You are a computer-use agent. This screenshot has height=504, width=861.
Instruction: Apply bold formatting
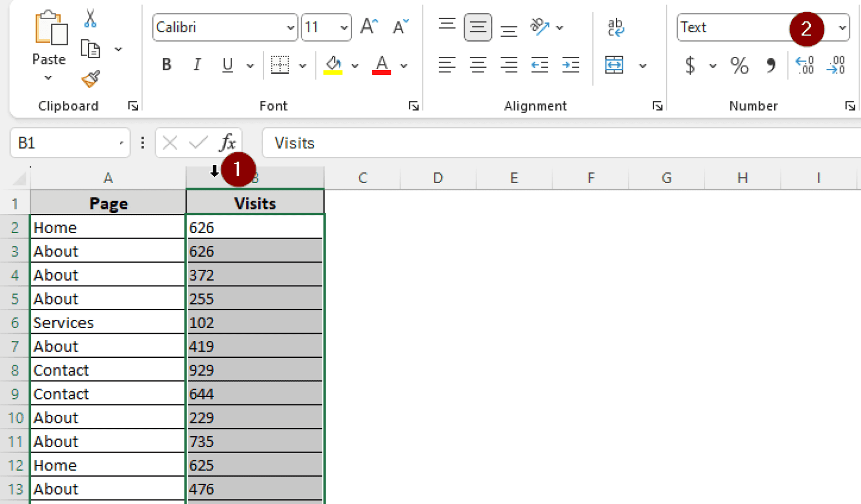tap(166, 65)
